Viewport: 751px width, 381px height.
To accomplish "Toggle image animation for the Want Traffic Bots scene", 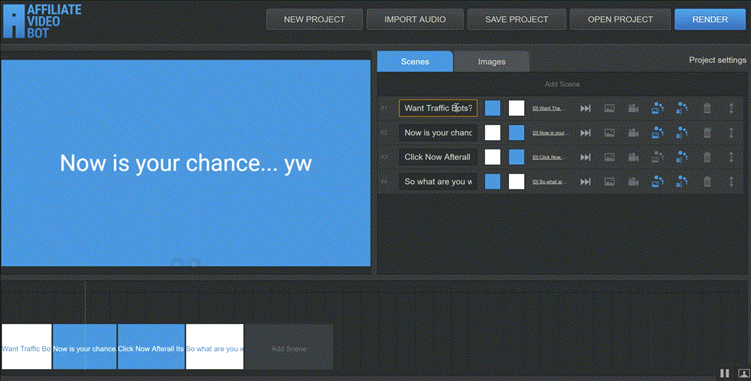I will point(658,108).
